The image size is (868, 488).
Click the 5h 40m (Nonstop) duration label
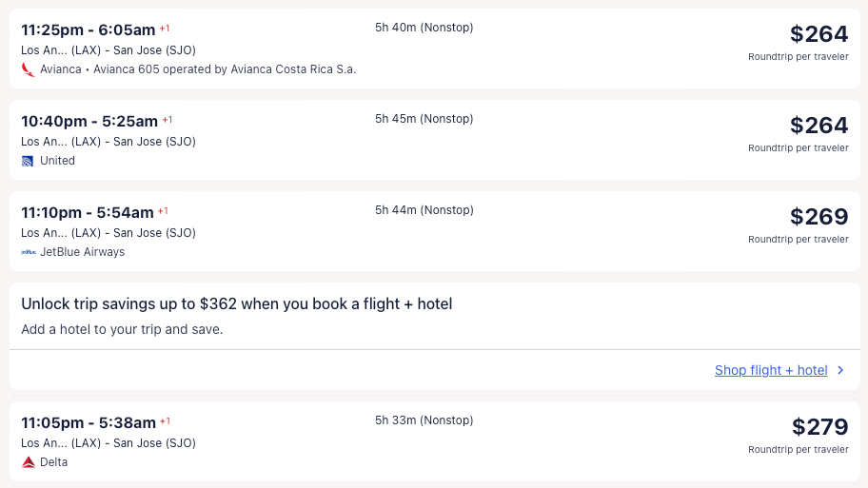(424, 28)
